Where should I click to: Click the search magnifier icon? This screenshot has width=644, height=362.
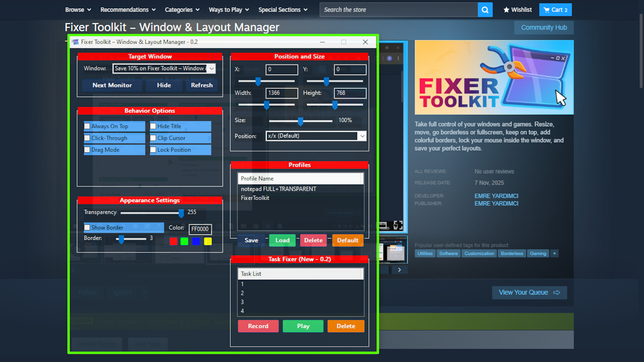485,9
